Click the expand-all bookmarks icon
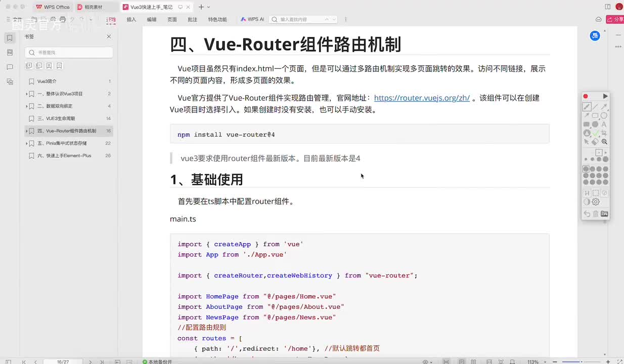Image resolution: width=624 pixels, height=364 pixels. 29,66
